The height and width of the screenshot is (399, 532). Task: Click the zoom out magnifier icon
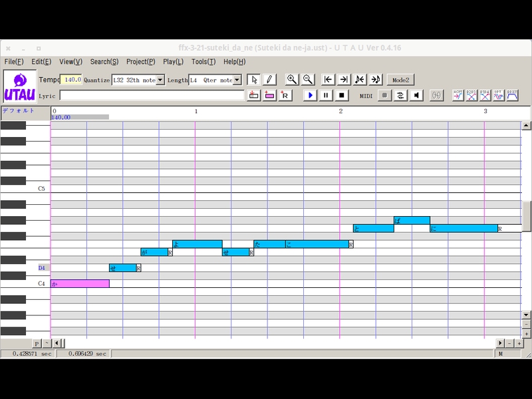308,80
